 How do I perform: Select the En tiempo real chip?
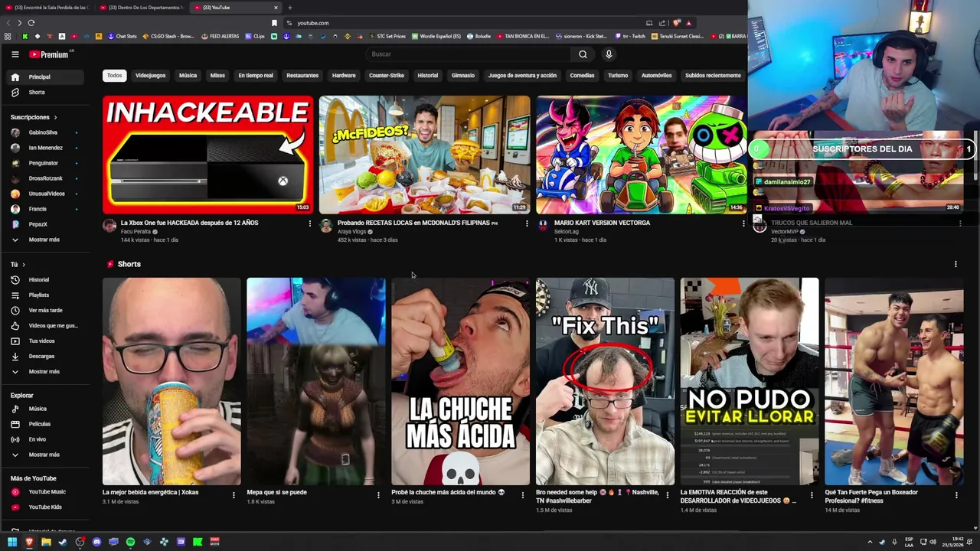click(x=256, y=76)
